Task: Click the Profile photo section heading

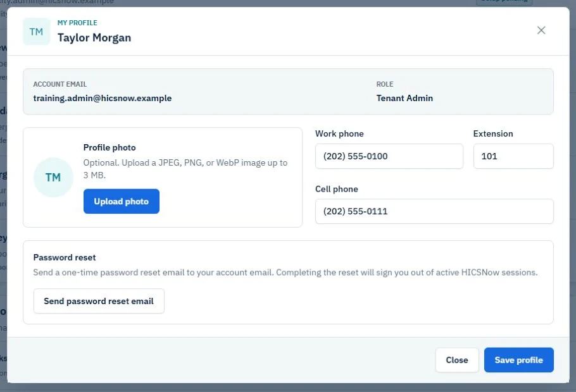Action: (x=110, y=147)
